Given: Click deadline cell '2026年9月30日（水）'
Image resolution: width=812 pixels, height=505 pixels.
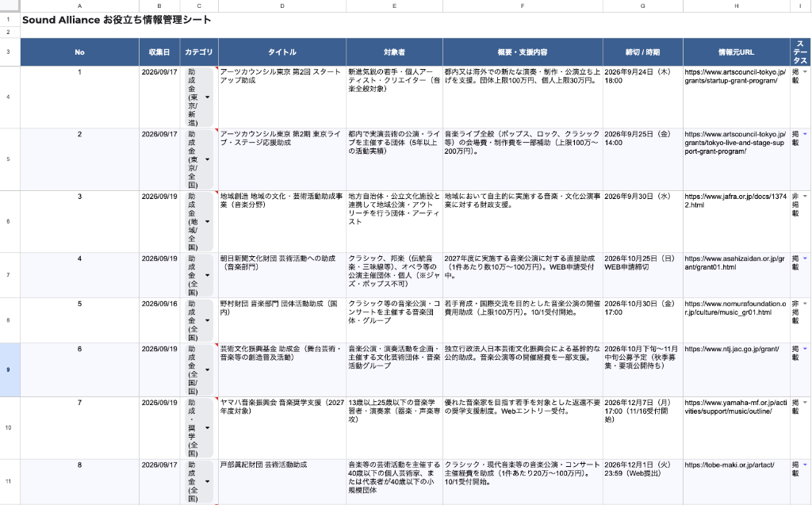Looking at the screenshot, I should (642, 221).
